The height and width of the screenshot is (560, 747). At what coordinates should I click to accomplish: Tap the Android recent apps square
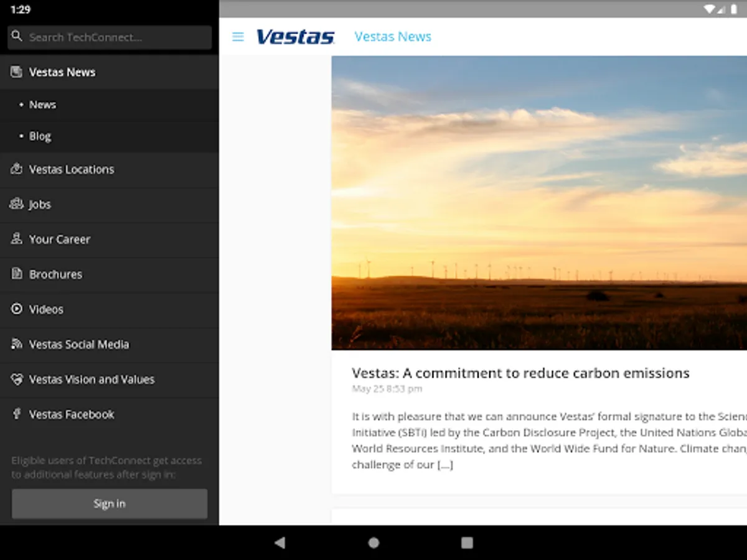click(x=467, y=543)
